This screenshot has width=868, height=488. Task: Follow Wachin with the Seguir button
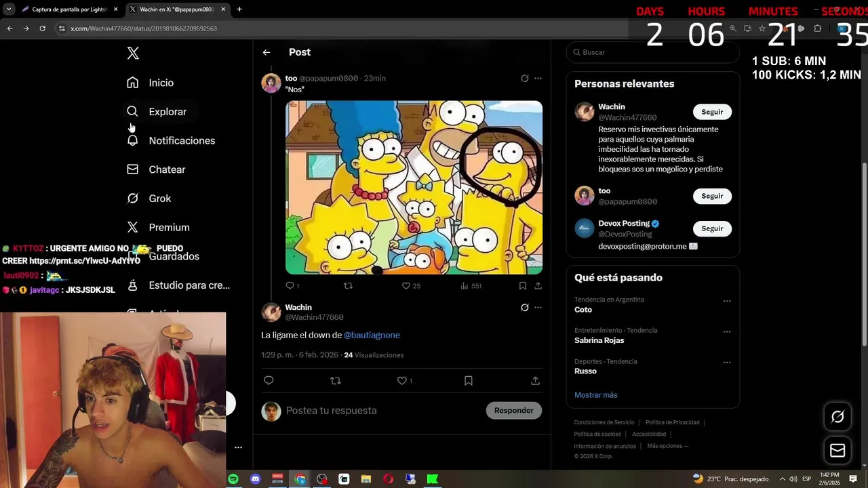click(x=712, y=112)
